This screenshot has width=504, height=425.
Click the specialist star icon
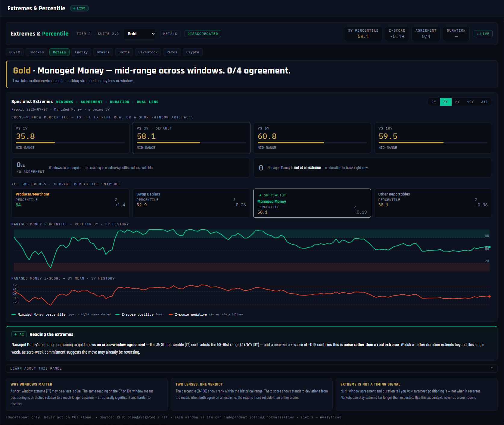click(260, 195)
